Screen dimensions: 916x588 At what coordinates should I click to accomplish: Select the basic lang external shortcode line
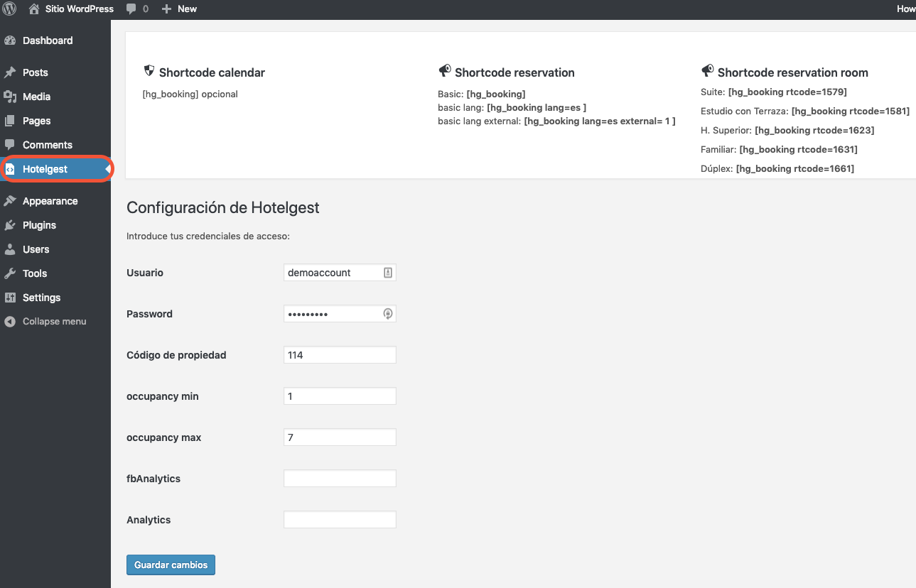pyautogui.click(x=556, y=121)
